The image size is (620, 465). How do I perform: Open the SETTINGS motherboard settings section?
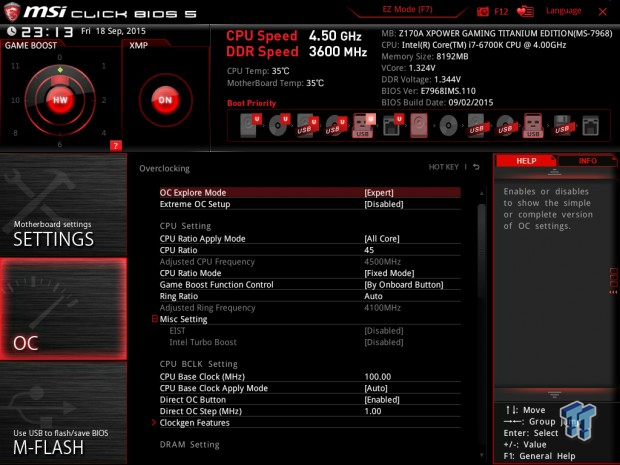63,205
